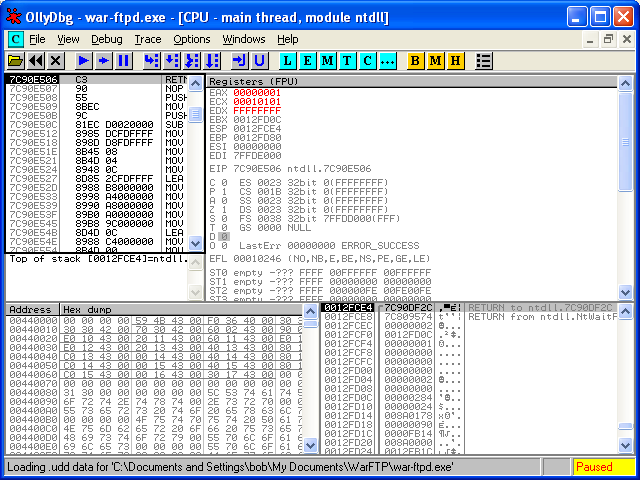The height and width of the screenshot is (480, 640).
Task: Toggle the Registers (FPU) header bar
Action: tap(412, 82)
